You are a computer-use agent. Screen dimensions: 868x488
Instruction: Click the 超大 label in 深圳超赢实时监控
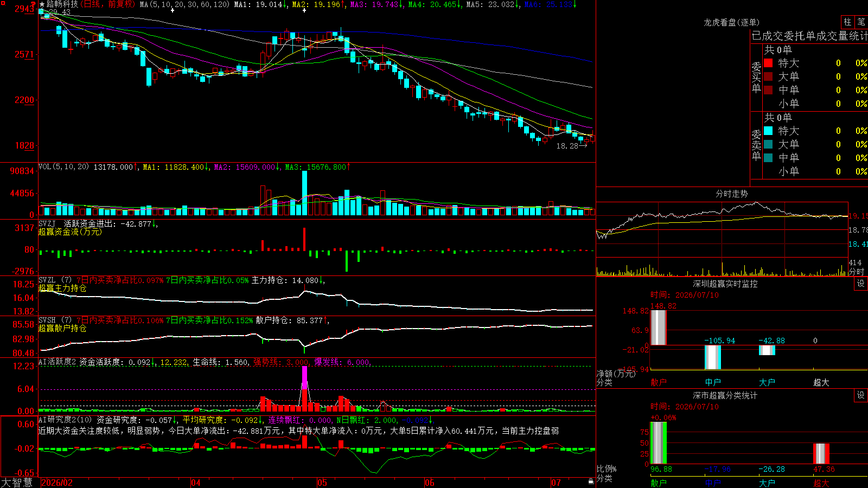(821, 382)
